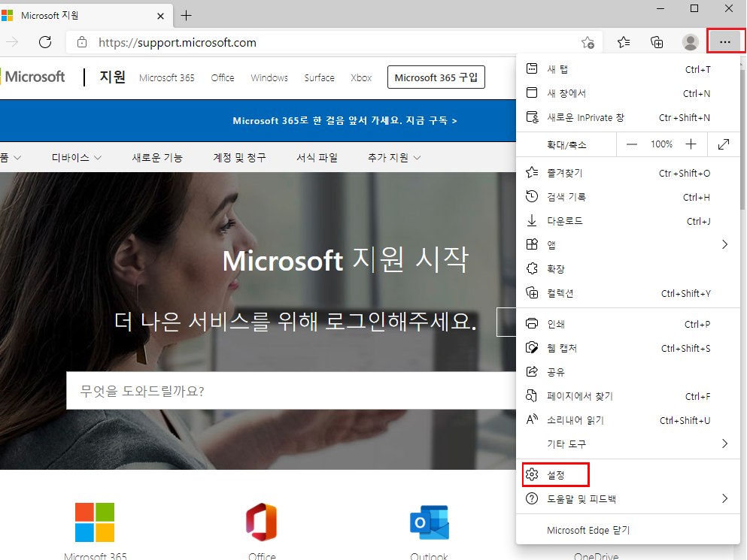
Task: View site info via the lock icon
Action: 82,42
